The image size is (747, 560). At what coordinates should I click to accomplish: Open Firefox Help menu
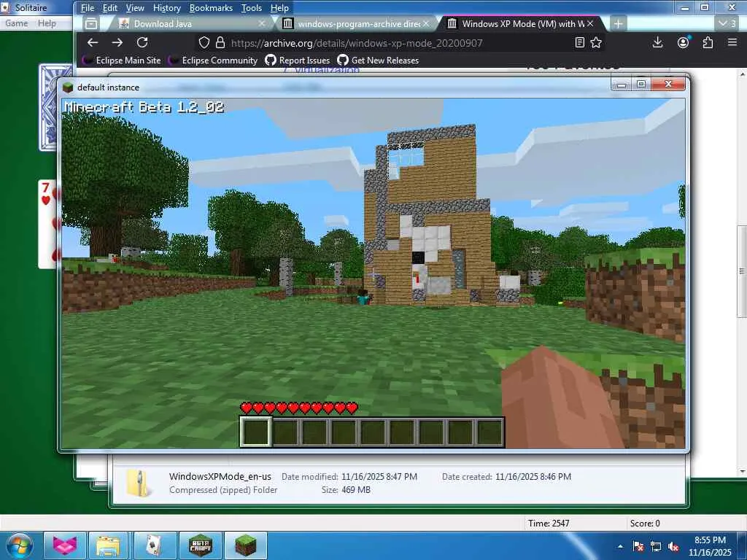[279, 8]
